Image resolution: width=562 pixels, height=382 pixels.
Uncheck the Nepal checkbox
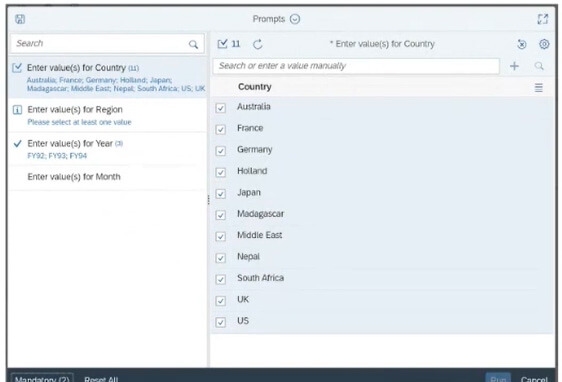coord(221,258)
